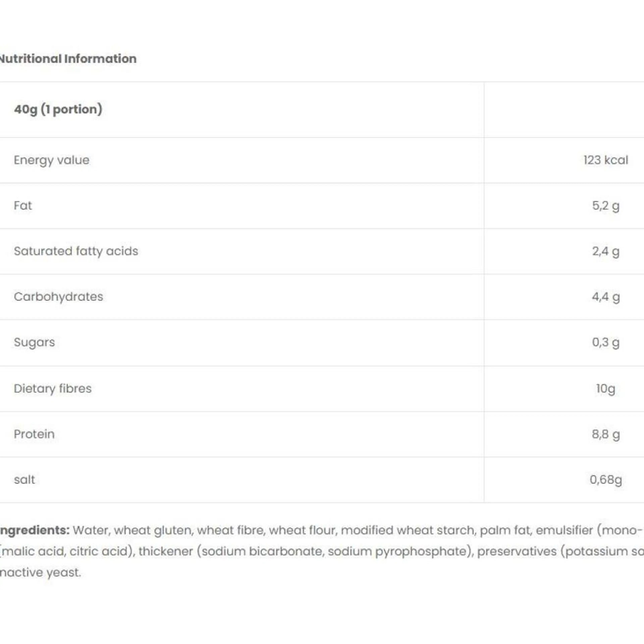Select the Saturated fatty acids label
644x644 pixels.
[76, 251]
